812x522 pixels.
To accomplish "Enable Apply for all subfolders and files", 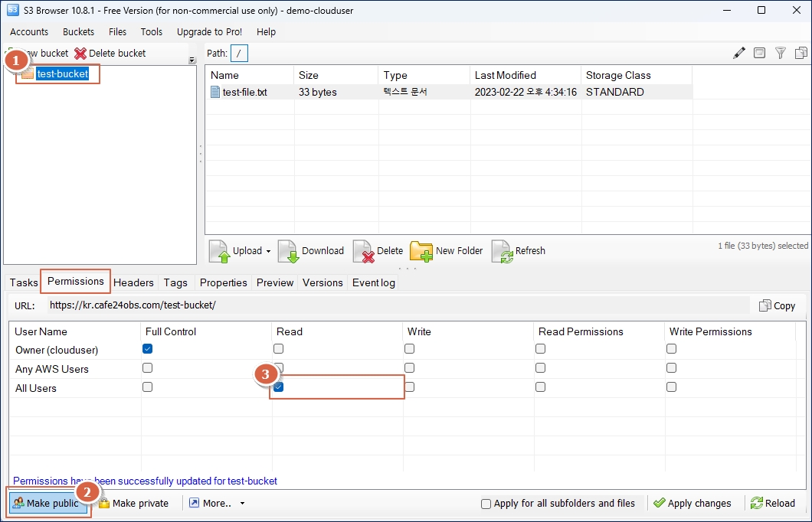I will point(486,504).
